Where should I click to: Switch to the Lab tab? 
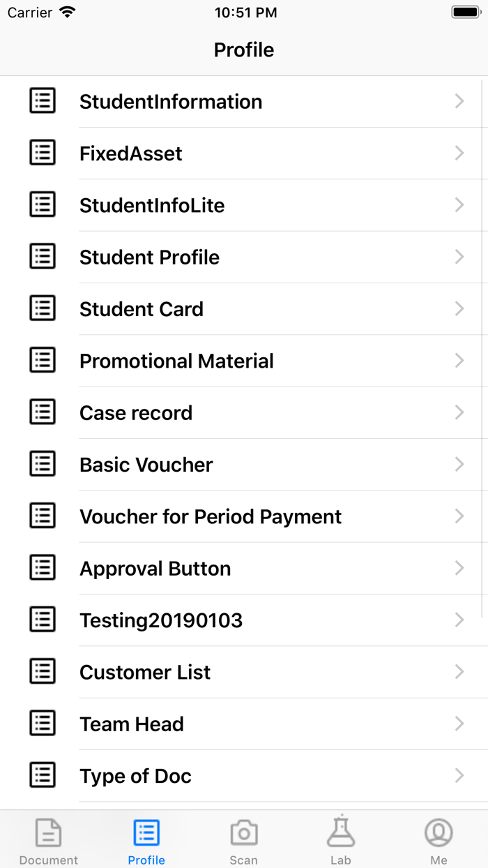tap(341, 840)
